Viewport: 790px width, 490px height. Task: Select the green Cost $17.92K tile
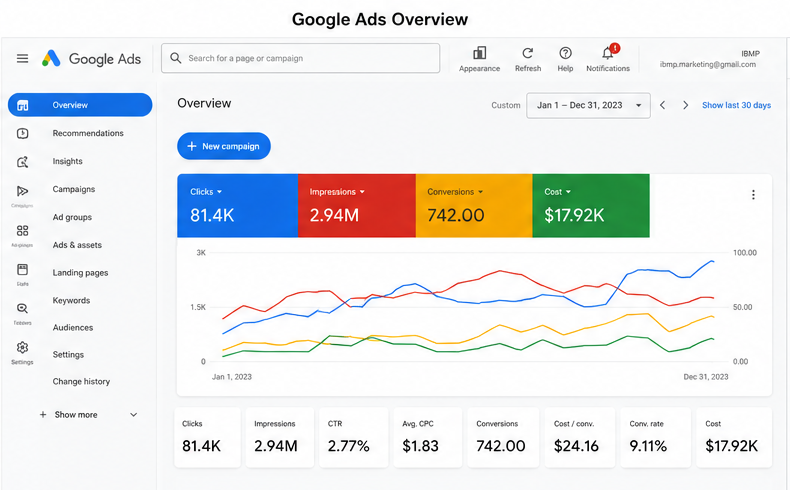(x=590, y=205)
